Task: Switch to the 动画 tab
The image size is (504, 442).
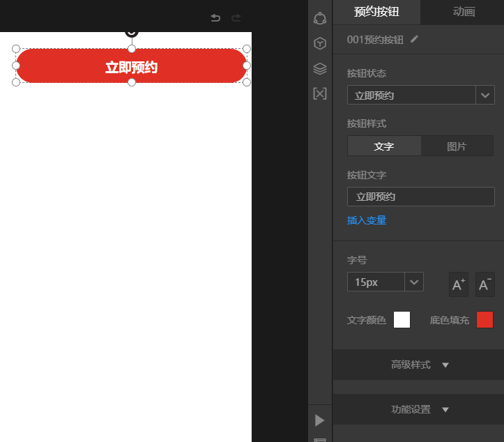Action: [464, 12]
